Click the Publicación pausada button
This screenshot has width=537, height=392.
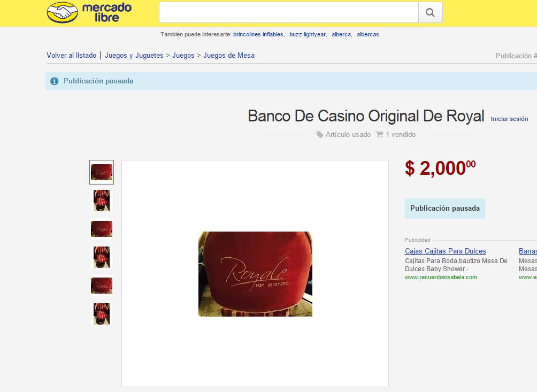click(x=445, y=209)
